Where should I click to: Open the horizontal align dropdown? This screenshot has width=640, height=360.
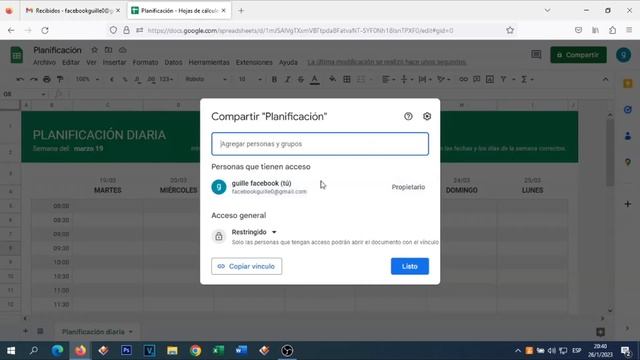pyautogui.click(x=388, y=79)
